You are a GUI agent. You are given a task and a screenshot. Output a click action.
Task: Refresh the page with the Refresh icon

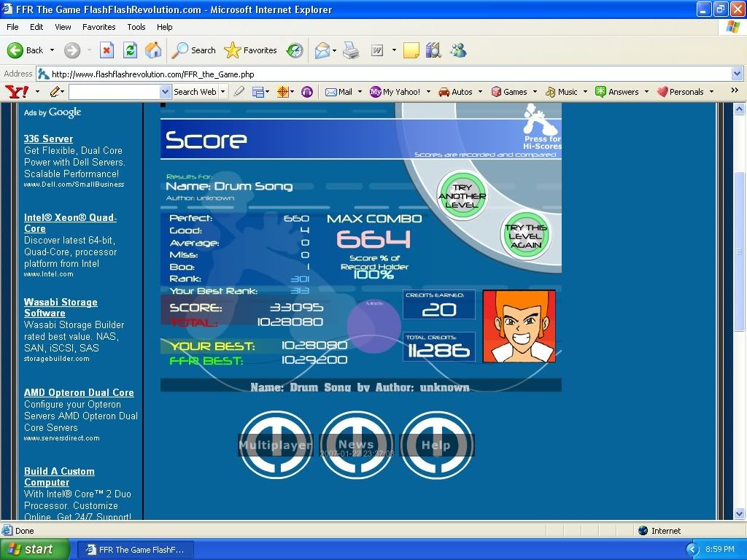(x=130, y=50)
